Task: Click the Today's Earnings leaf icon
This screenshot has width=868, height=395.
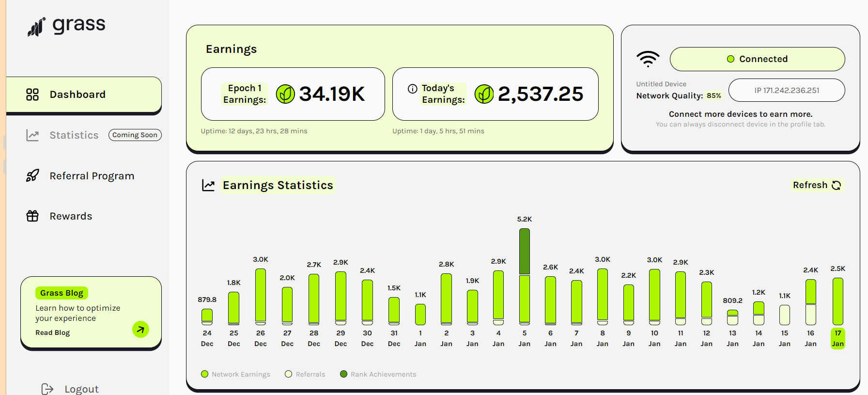Action: click(x=484, y=94)
